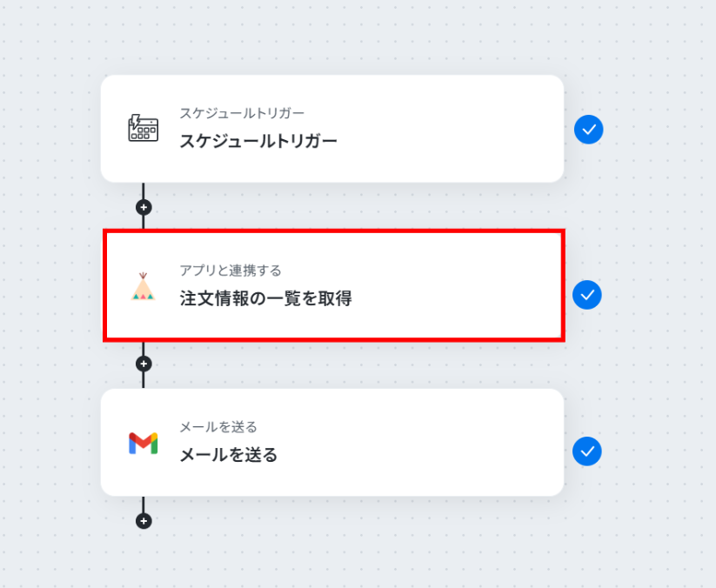The image size is (716, 588).
Task: Click the blue checkmark beside 注文情報の一覧を取得
Action: pyautogui.click(x=587, y=295)
